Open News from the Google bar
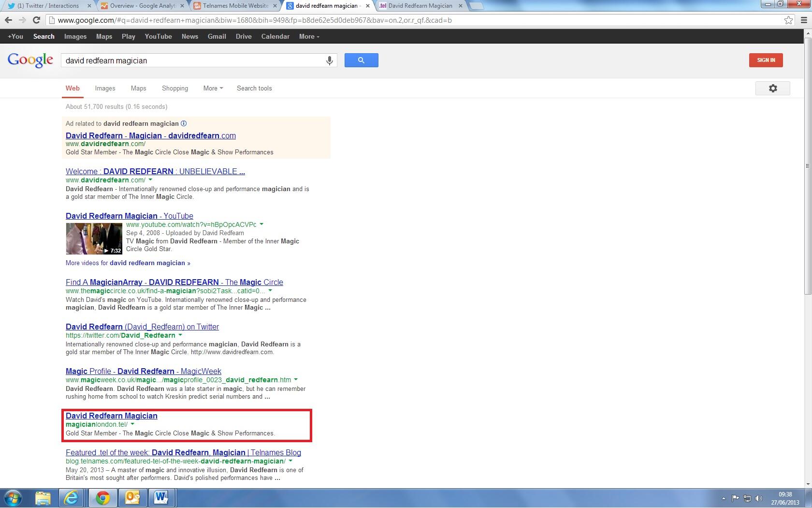The image size is (812, 508). [190, 36]
